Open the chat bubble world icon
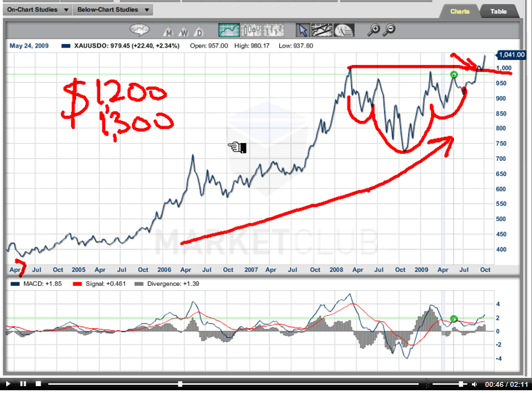 pyautogui.click(x=140, y=30)
